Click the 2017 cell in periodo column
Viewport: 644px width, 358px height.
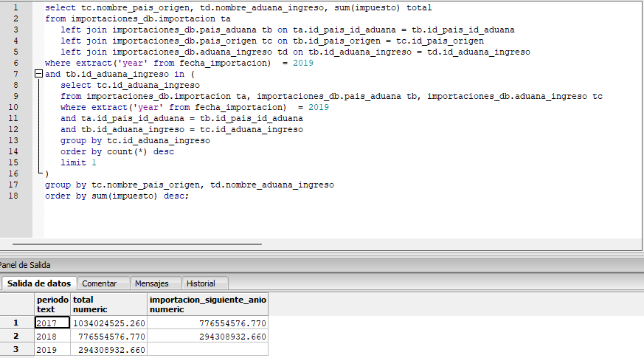coord(52,323)
